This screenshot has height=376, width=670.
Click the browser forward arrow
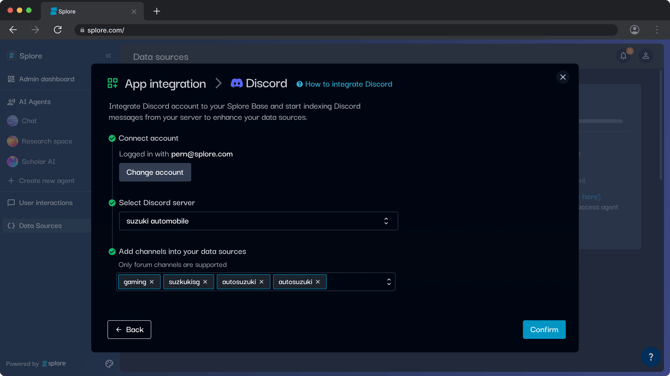(x=35, y=30)
